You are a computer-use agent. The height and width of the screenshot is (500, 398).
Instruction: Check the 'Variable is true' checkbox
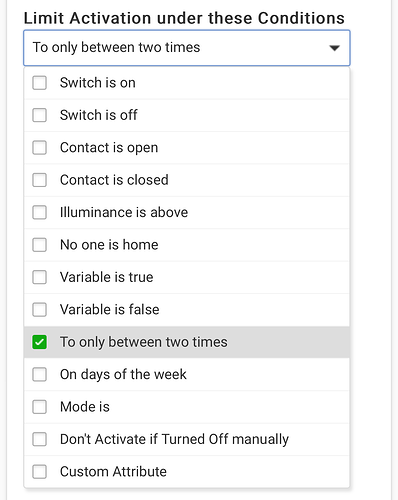click(39, 277)
